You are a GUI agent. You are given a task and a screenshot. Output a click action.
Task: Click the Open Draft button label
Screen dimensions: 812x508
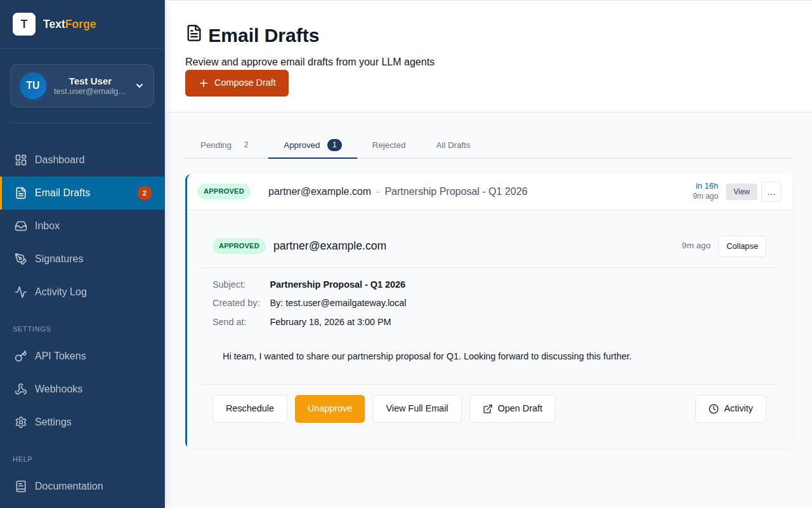[520, 409]
